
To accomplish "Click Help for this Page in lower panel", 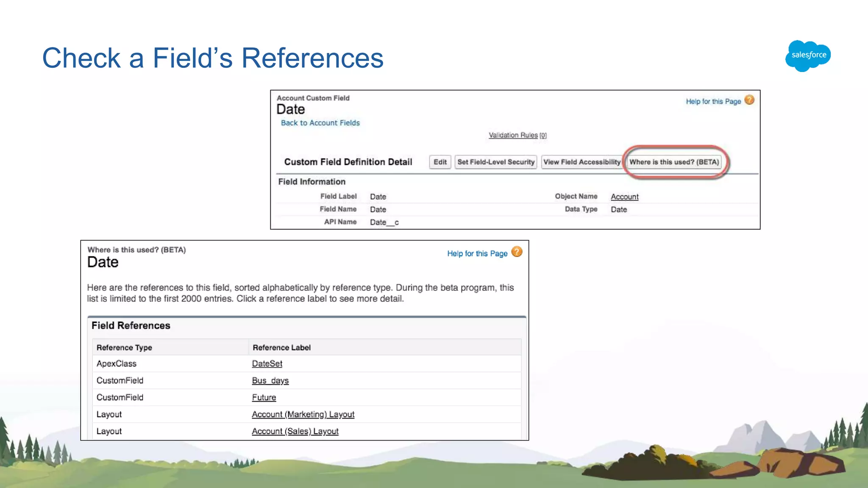I will click(477, 254).
